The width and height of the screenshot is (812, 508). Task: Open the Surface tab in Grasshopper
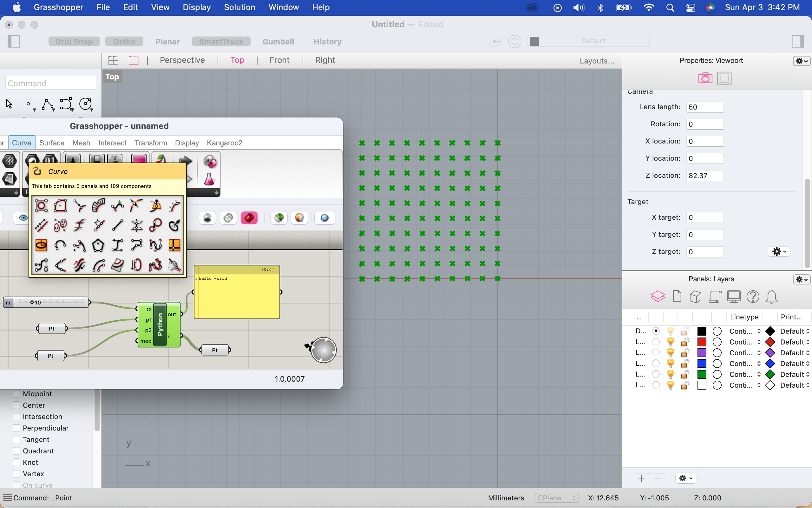pos(52,143)
